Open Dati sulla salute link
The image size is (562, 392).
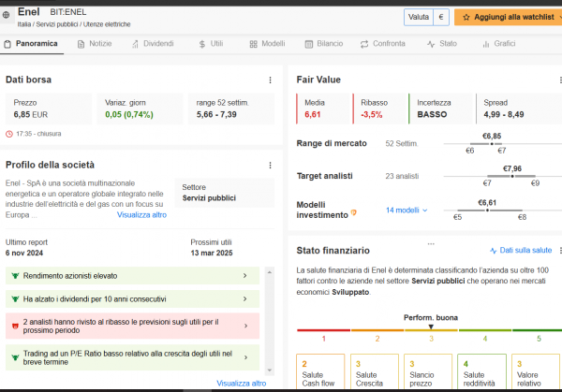525,250
